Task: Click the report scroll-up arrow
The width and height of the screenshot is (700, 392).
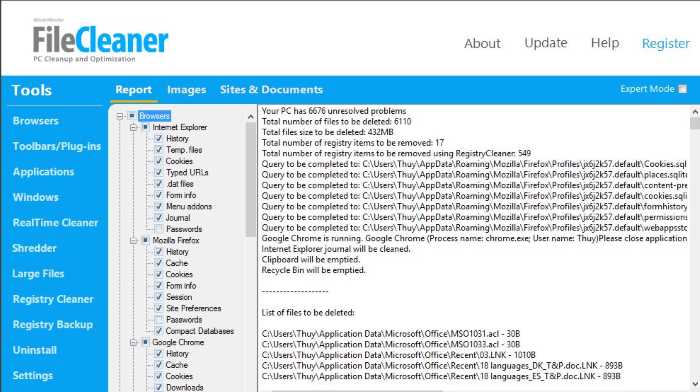Action: coord(695,112)
